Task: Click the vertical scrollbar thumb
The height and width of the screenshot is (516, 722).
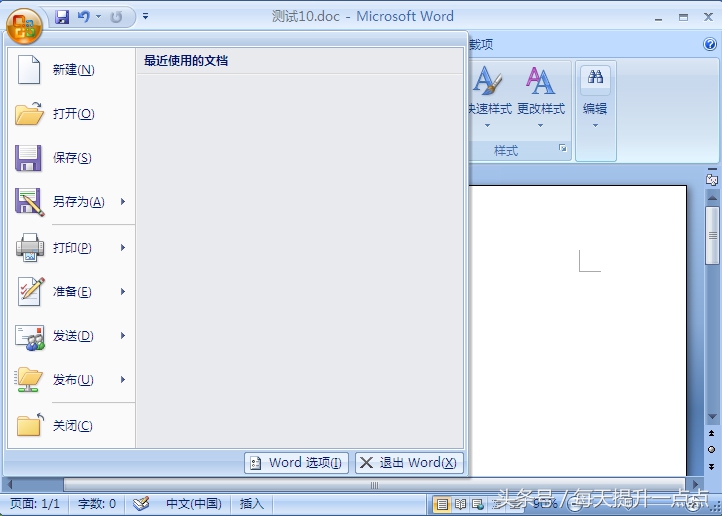Action: 712,235
